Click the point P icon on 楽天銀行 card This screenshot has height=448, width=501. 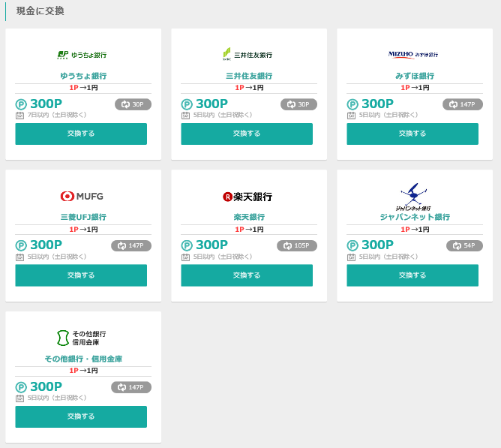coord(187,245)
